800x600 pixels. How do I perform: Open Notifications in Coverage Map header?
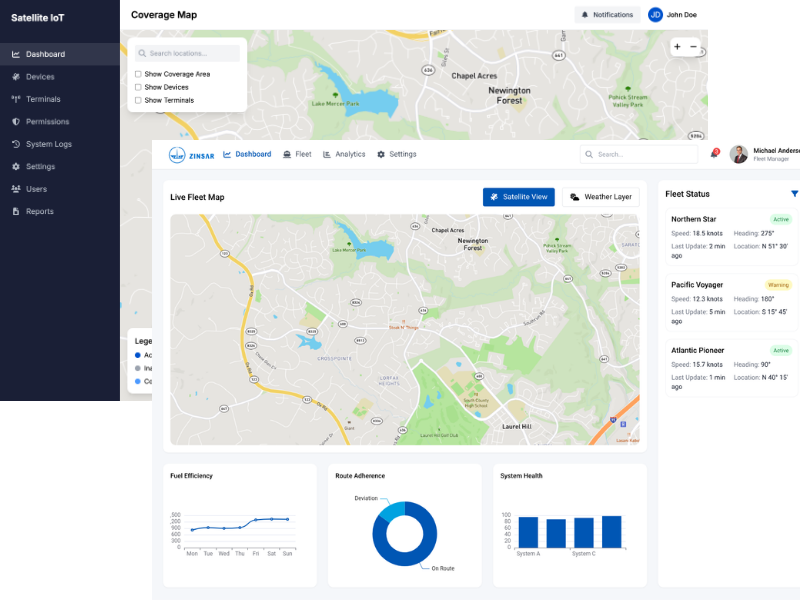607,15
